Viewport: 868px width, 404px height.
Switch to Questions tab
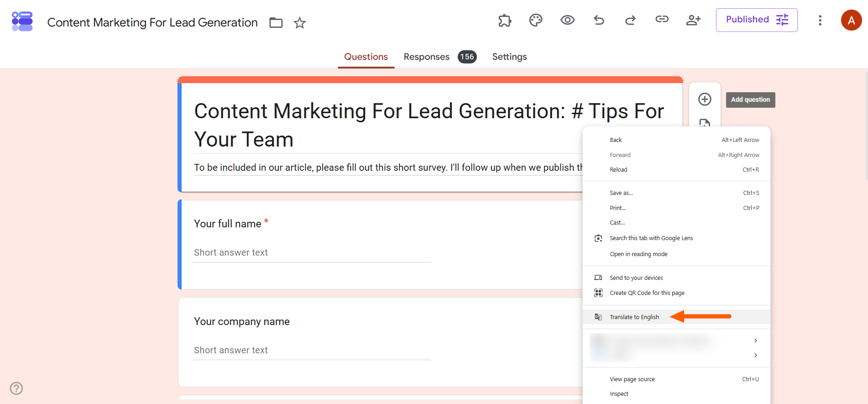pyautogui.click(x=366, y=57)
